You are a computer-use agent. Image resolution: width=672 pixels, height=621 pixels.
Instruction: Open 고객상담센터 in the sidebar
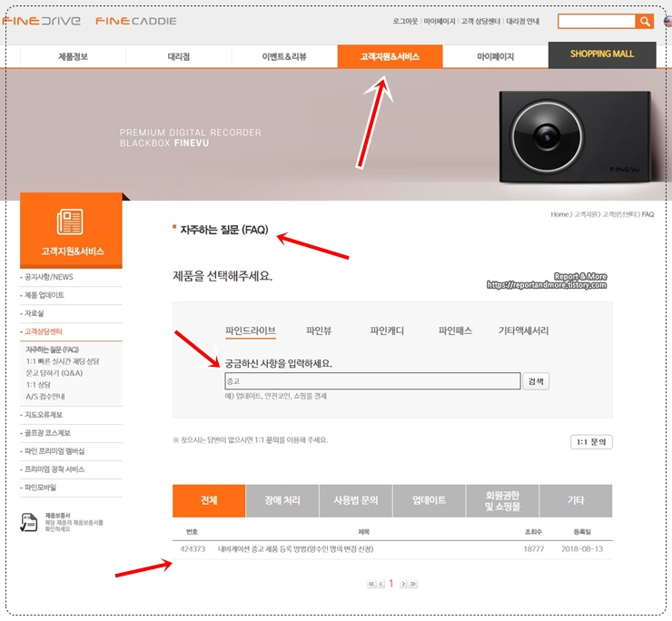pyautogui.click(x=44, y=331)
